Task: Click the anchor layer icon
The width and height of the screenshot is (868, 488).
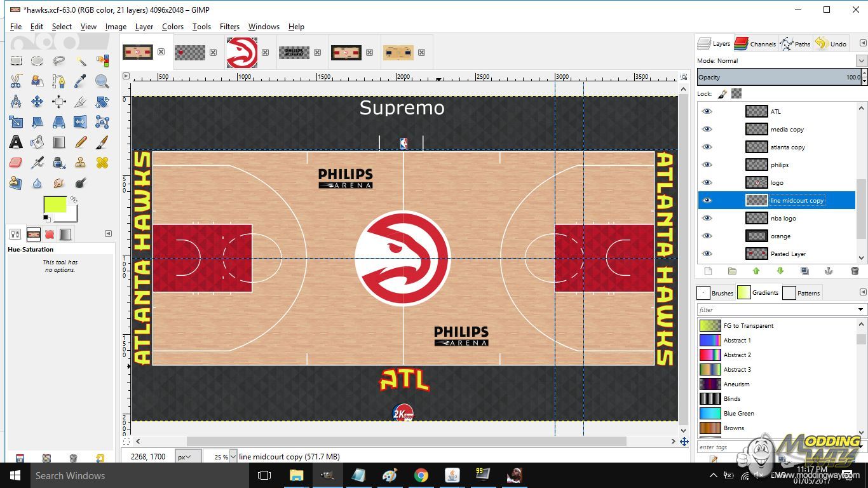Action: [829, 271]
